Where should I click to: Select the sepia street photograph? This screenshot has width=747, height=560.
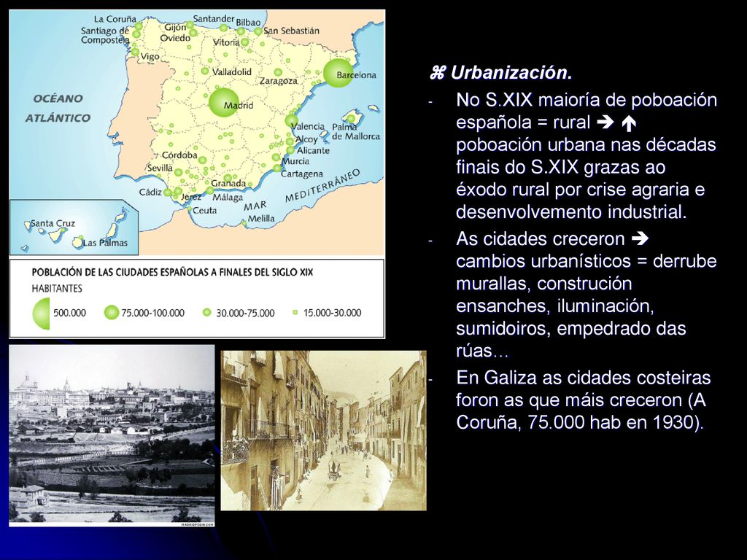click(x=323, y=430)
